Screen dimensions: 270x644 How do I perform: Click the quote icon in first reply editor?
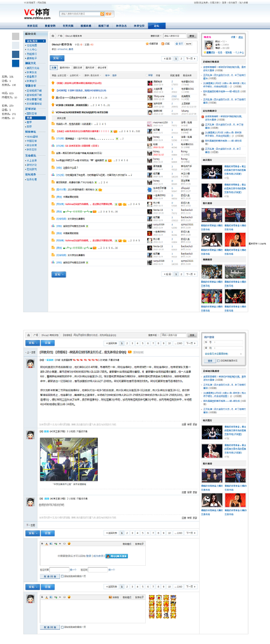[x=60, y=544]
